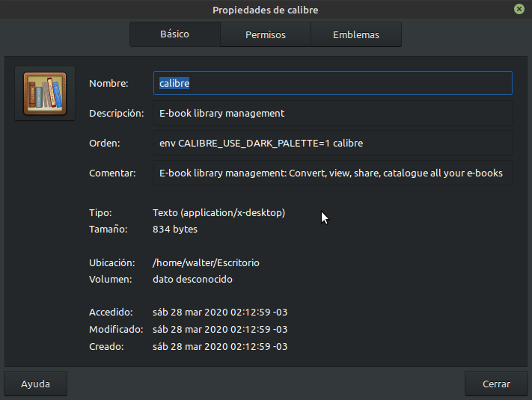This screenshot has height=400, width=532.
Task: Click the Accedido date value
Action: click(220, 312)
